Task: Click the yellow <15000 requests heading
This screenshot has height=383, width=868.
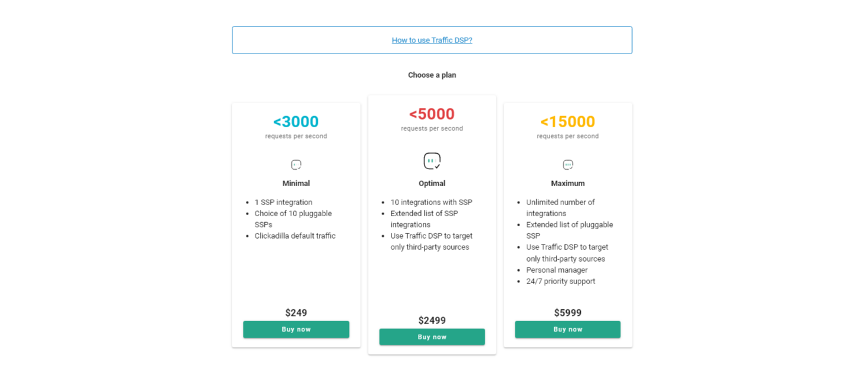Action: tap(567, 122)
